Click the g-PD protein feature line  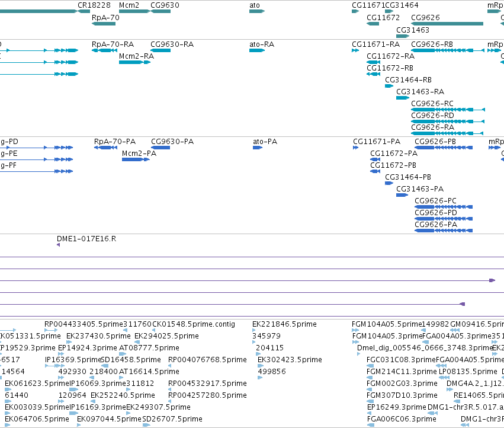36,148
